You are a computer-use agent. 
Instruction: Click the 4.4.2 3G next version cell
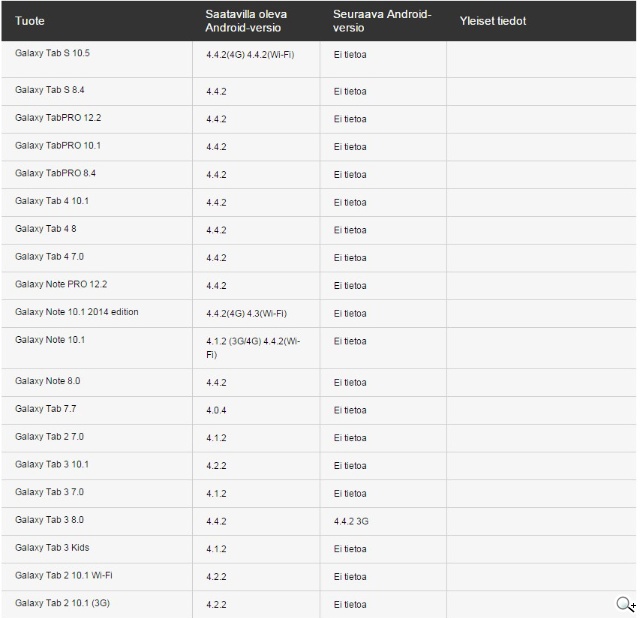[x=352, y=521]
